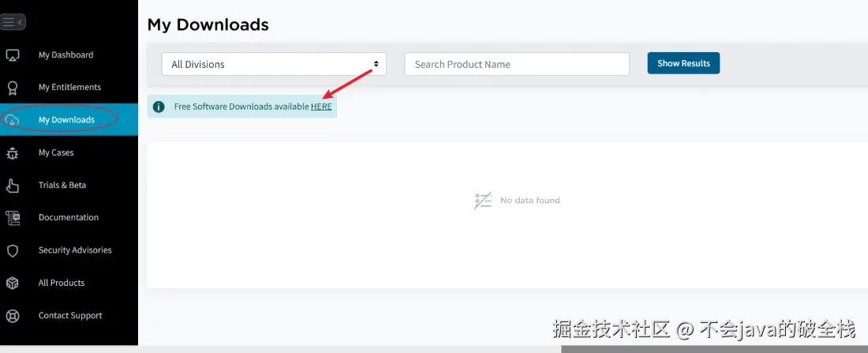Click the Show Results button
The height and width of the screenshot is (353, 868).
point(683,63)
